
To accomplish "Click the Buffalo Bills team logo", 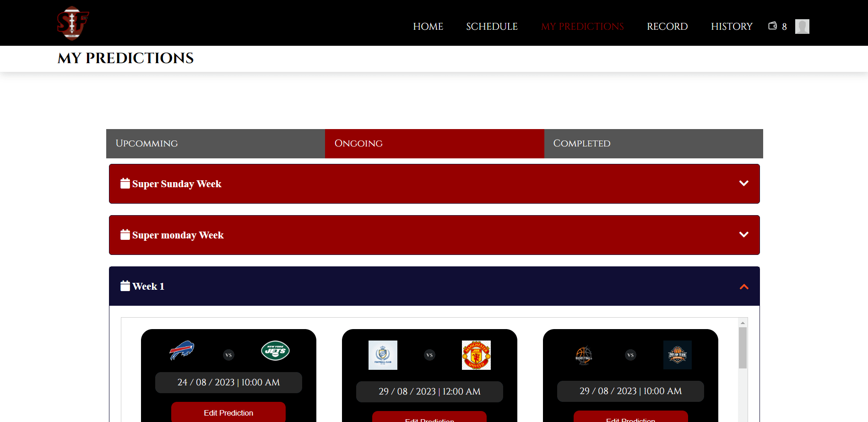I will click(182, 351).
